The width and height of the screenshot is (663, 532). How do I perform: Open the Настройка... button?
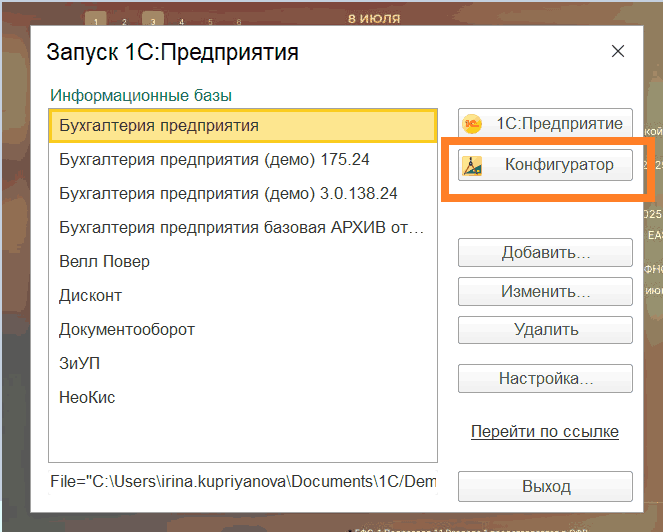click(x=545, y=378)
